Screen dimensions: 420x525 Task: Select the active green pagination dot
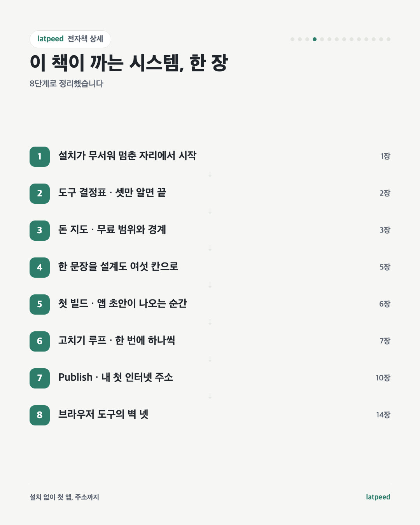(x=315, y=39)
